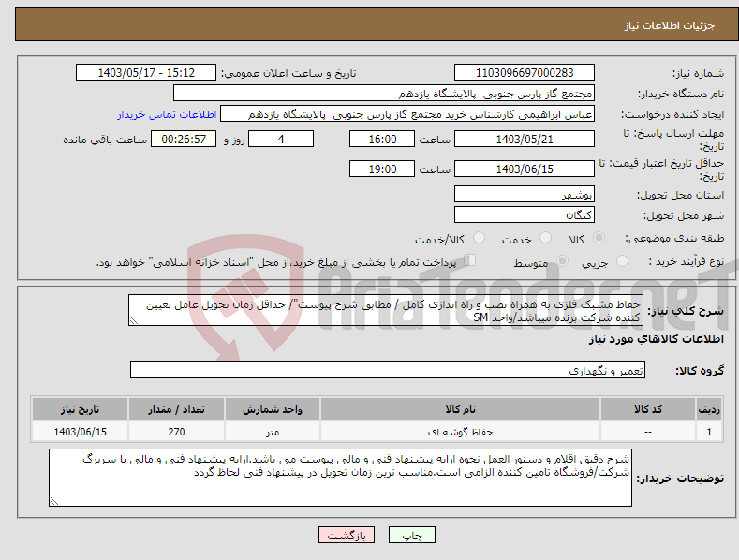This screenshot has width=739, height=560.
Task: Click row number 1 cell
Action: [709, 432]
